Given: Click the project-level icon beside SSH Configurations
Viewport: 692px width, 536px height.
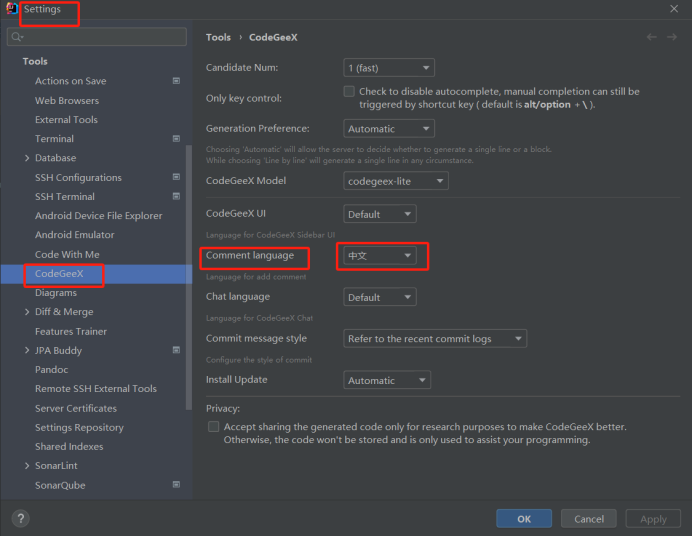Looking at the screenshot, I should tap(176, 177).
